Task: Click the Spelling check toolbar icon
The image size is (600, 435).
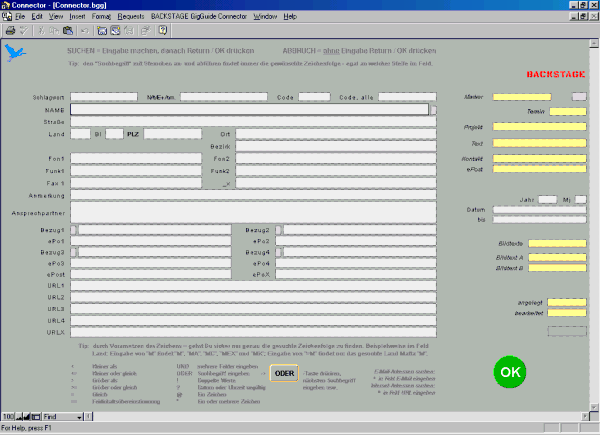Action: (x=23, y=31)
